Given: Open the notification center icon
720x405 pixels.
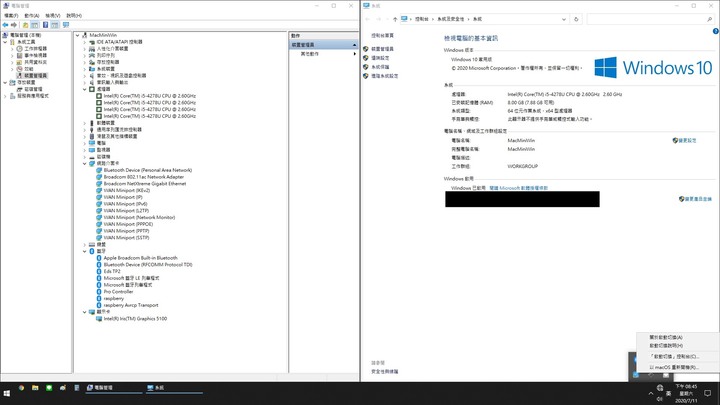Looking at the screenshot, I should coord(708,394).
